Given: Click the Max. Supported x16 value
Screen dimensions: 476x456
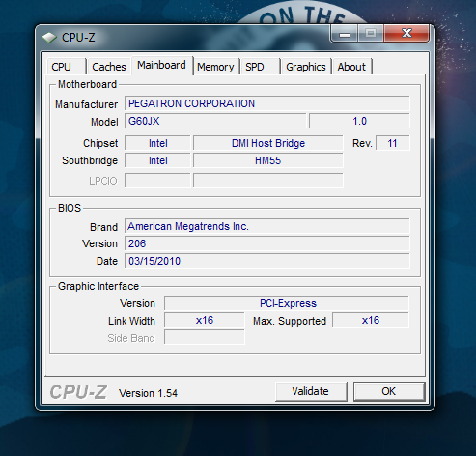Looking at the screenshot, I should (x=371, y=320).
